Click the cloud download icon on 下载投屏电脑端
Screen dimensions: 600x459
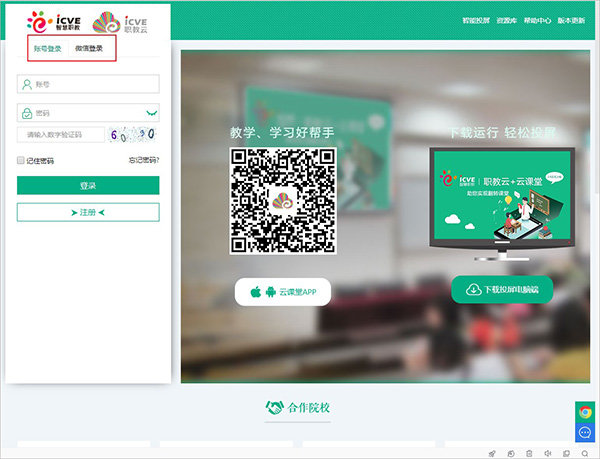pos(473,290)
